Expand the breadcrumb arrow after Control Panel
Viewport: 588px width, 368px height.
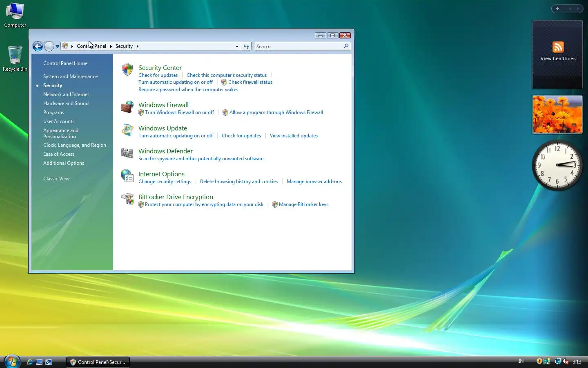click(x=111, y=46)
